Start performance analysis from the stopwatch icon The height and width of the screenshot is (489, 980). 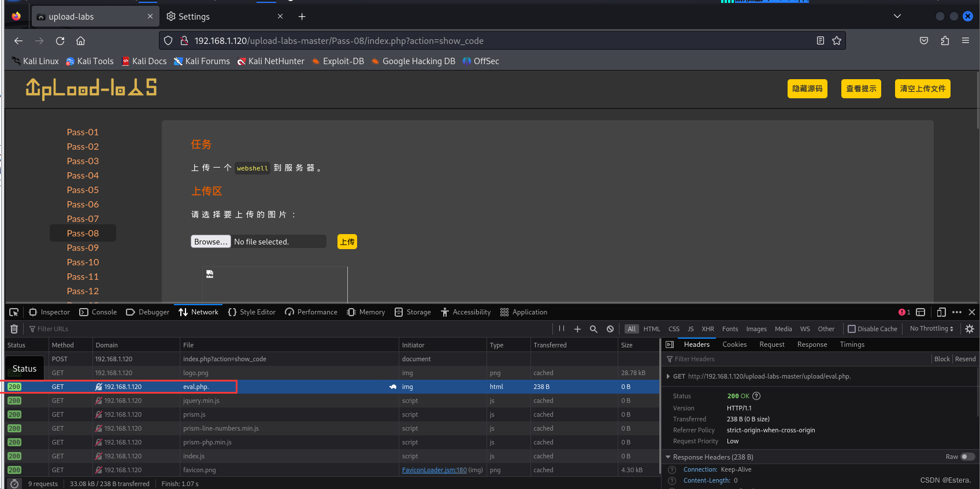pos(15,484)
